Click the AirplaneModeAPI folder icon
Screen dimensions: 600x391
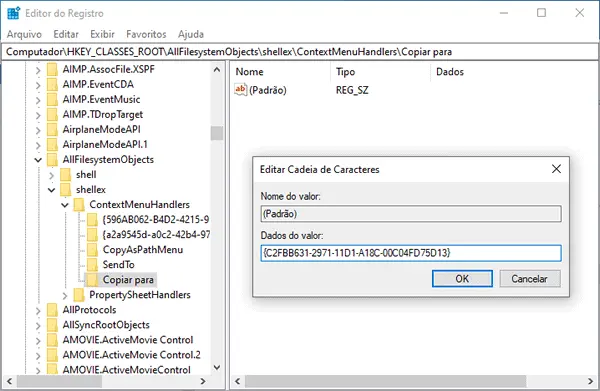52,129
